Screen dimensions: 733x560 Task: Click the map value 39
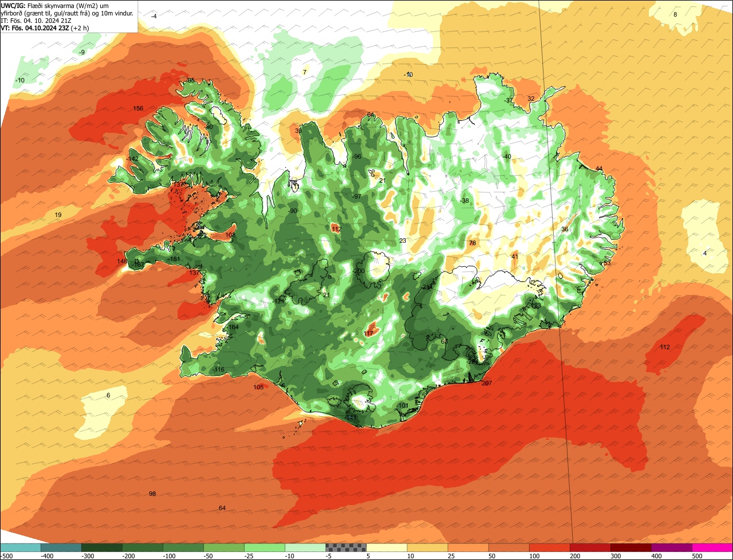pyautogui.click(x=298, y=131)
